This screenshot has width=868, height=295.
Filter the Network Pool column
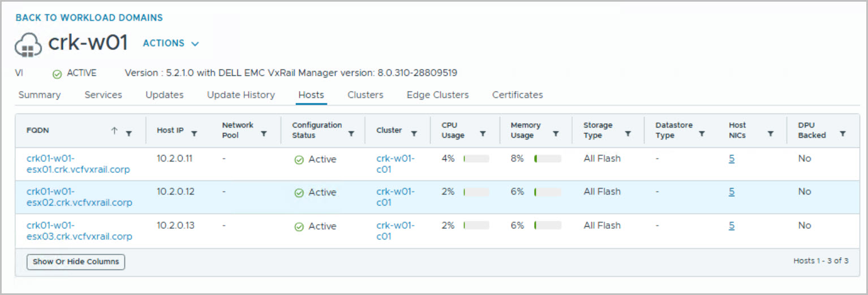tap(264, 134)
